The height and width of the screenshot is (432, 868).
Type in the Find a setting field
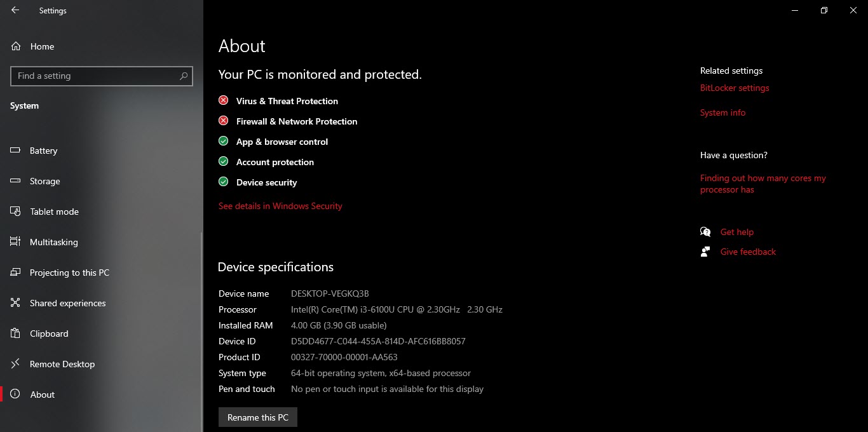(95, 76)
